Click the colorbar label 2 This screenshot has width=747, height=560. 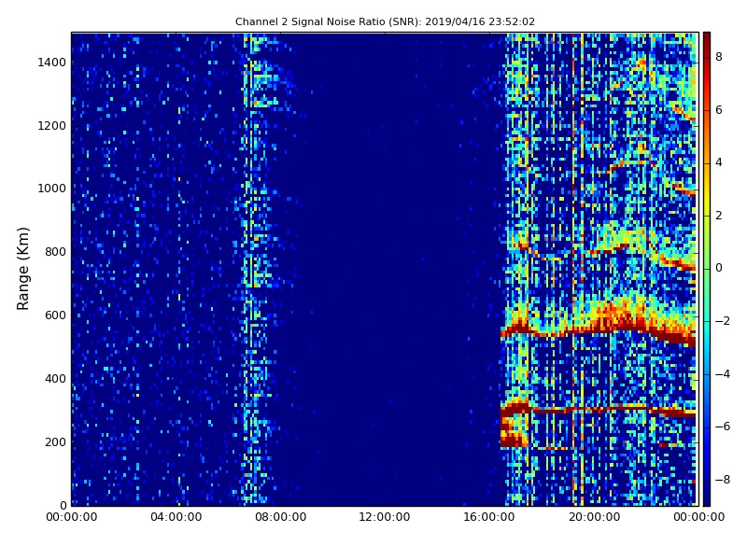point(719,216)
